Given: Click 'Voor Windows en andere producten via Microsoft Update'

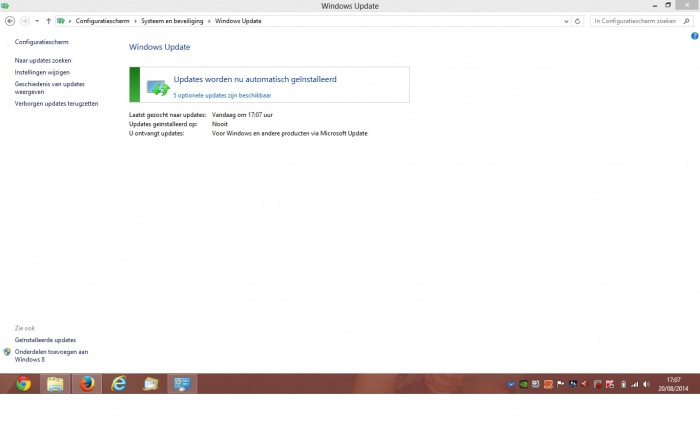Looking at the screenshot, I should tap(290, 133).
